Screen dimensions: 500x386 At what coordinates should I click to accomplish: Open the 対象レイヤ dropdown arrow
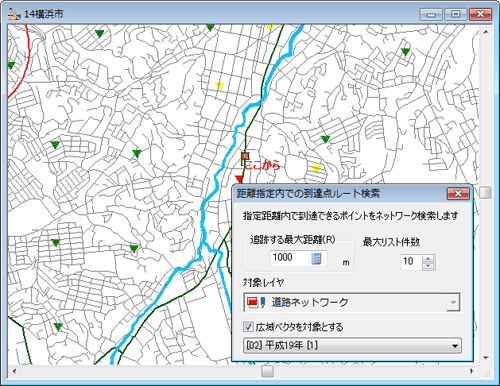pos(453,302)
